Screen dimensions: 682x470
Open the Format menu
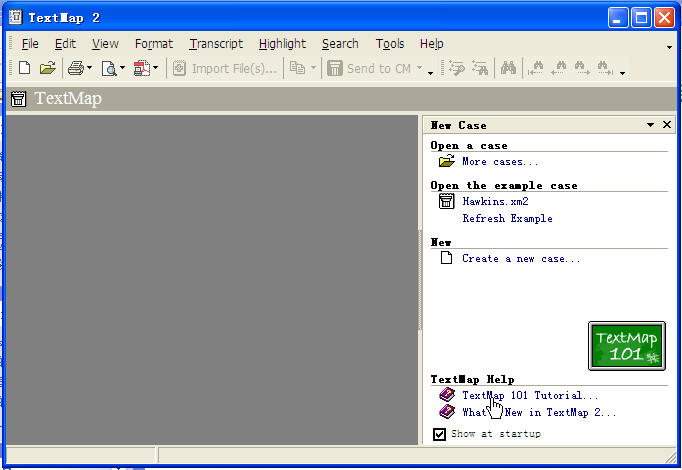pyautogui.click(x=154, y=44)
